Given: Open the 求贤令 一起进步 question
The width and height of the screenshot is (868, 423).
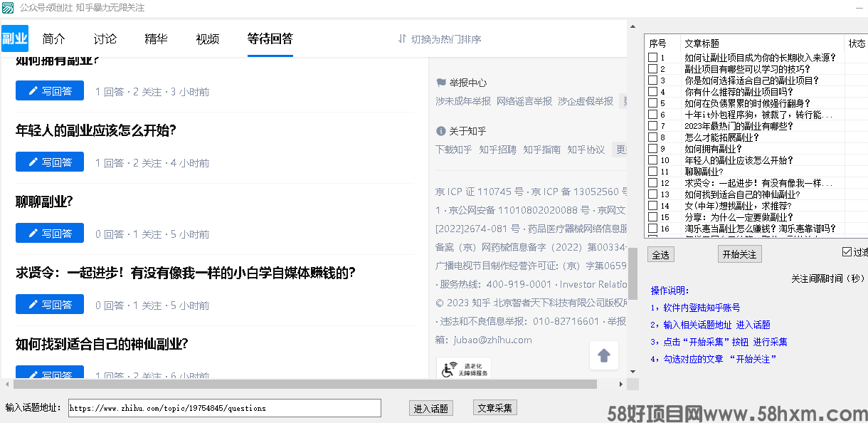Looking at the screenshot, I should coord(185,273).
